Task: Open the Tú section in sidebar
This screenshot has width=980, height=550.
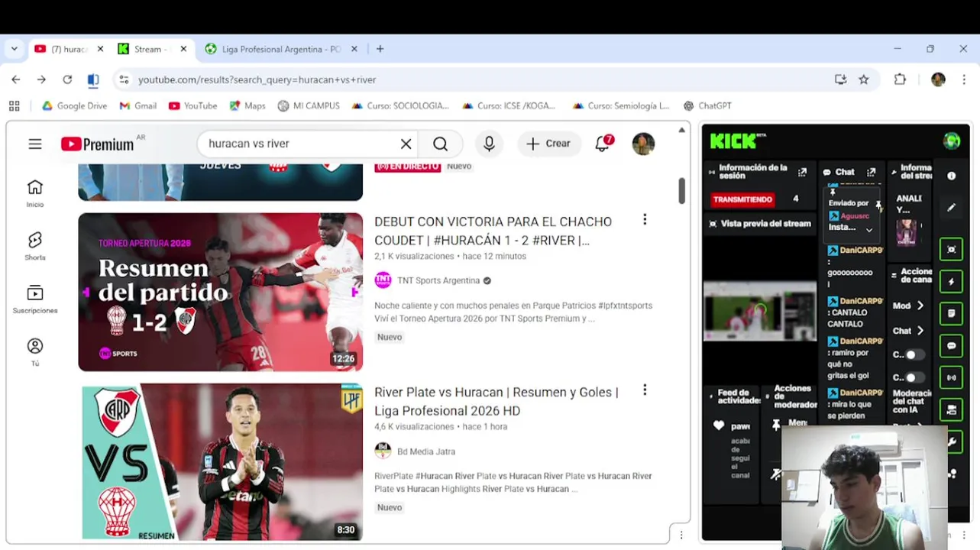Action: pyautogui.click(x=35, y=352)
